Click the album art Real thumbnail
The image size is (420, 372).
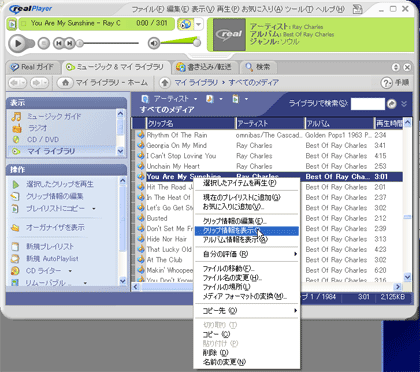pos(229,35)
